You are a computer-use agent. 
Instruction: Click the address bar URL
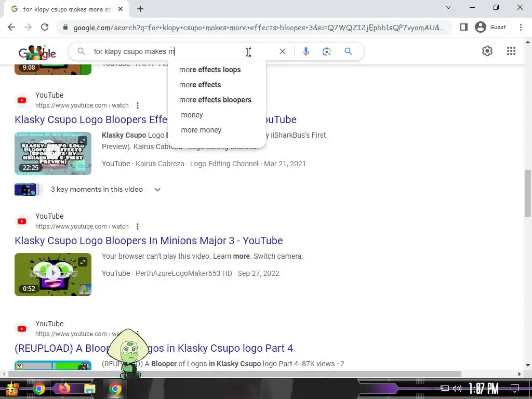(259, 28)
